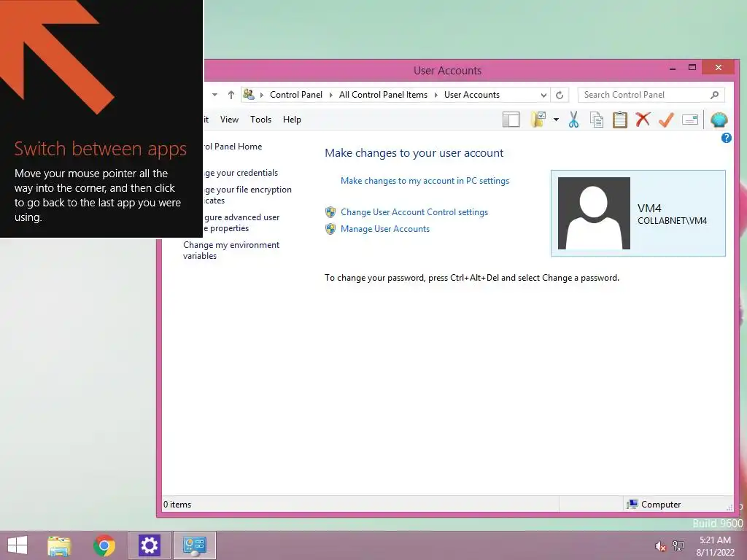Expand the chevron after Control Panel breadcrumb
Image resolution: width=747 pixels, height=560 pixels.
click(x=330, y=95)
